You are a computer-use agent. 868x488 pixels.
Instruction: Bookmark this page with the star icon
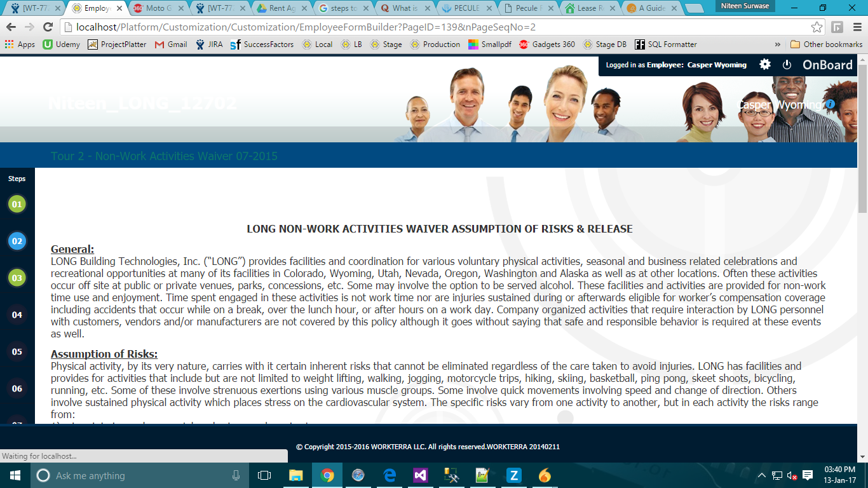pos(817,27)
